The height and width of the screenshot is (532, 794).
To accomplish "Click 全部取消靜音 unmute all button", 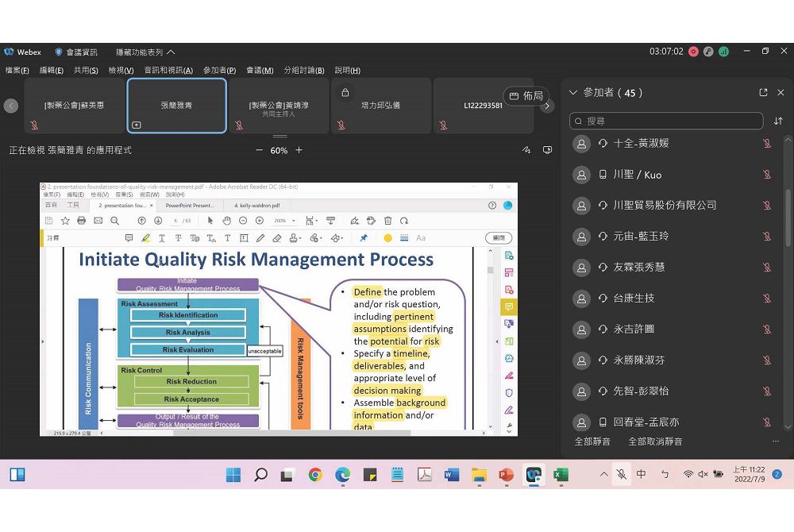I will (655, 441).
